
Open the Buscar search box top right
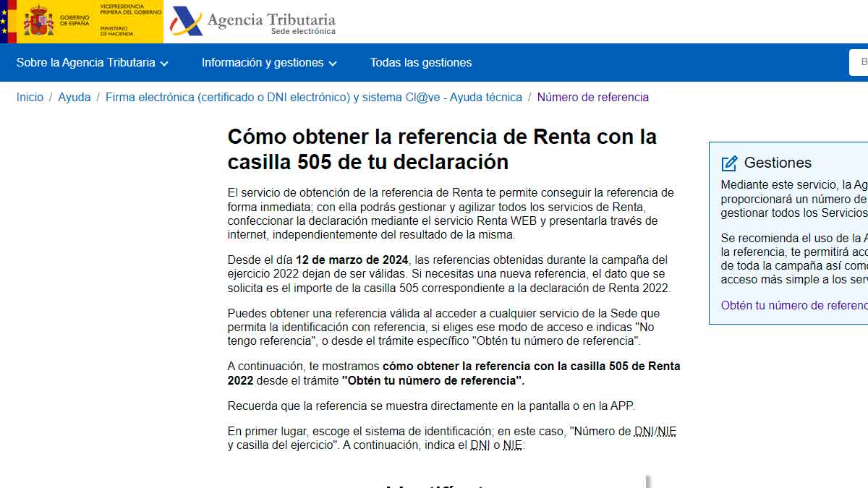click(861, 62)
